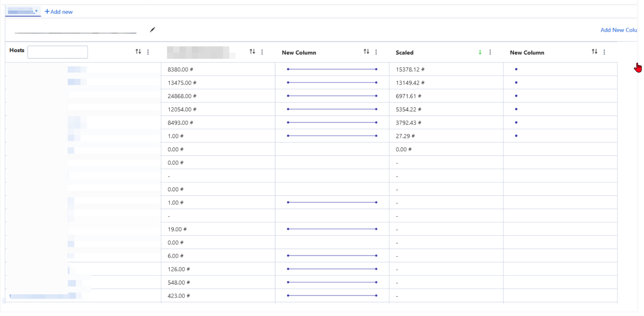Image resolution: width=644 pixels, height=316 pixels.
Task: Sort the Hosts column
Action: [x=138, y=52]
